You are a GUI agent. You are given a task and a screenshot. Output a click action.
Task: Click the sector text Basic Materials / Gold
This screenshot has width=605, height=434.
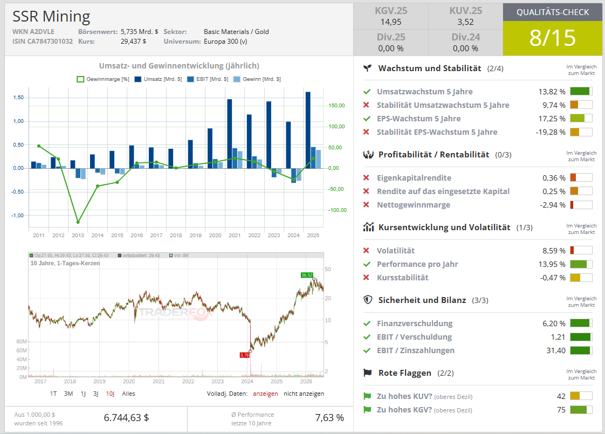236,32
